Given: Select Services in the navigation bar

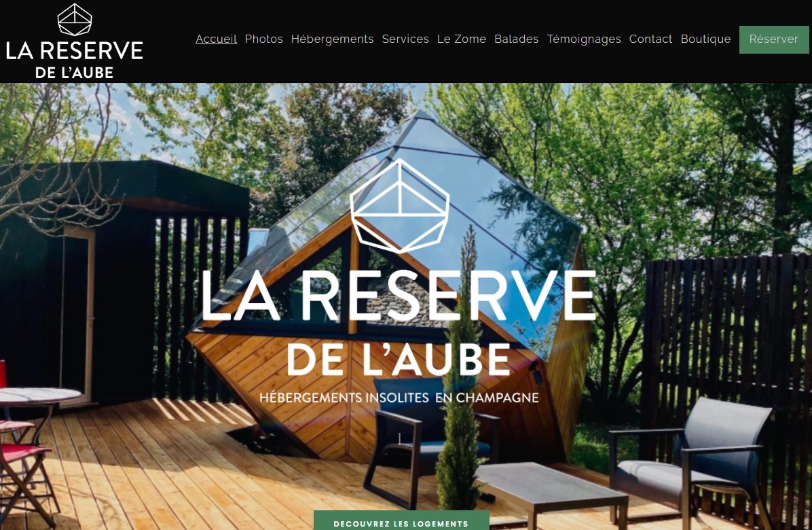Looking at the screenshot, I should pos(405,39).
